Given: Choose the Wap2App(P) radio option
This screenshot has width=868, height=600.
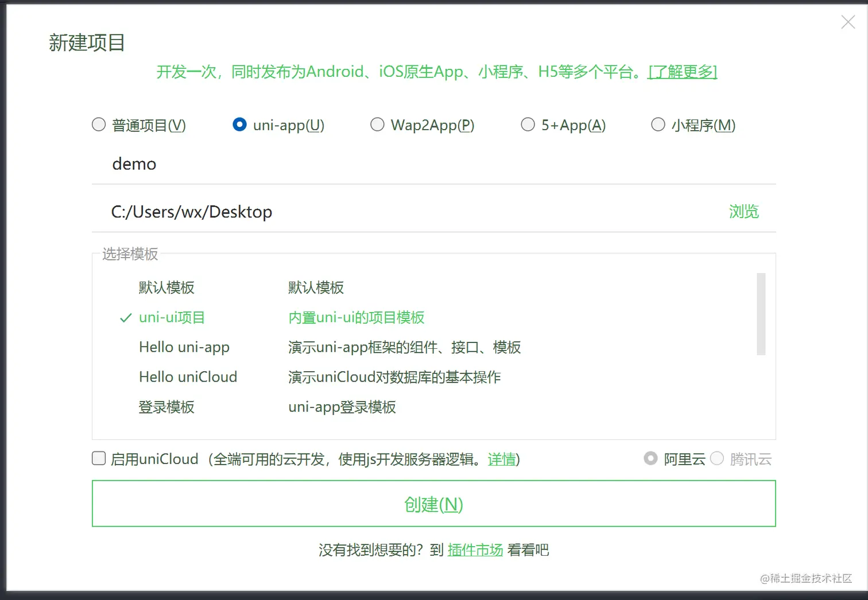Looking at the screenshot, I should tap(377, 124).
